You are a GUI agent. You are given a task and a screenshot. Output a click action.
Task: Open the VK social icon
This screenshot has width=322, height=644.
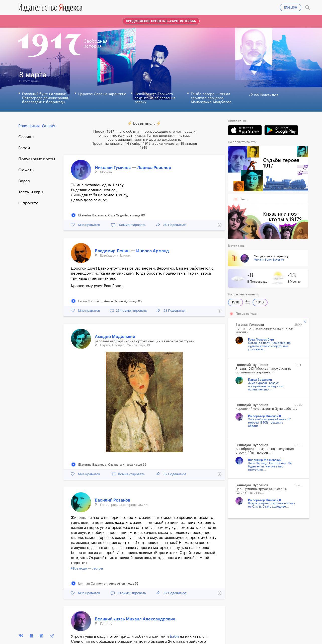point(21,635)
